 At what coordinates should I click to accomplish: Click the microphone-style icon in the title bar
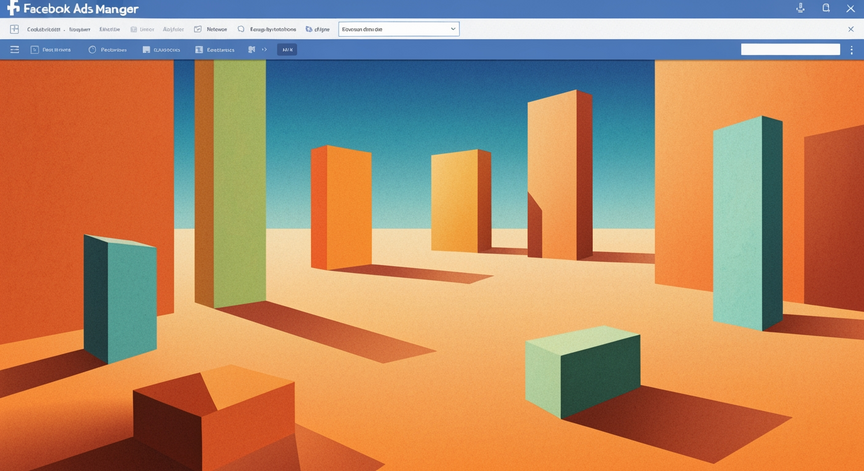(801, 8)
